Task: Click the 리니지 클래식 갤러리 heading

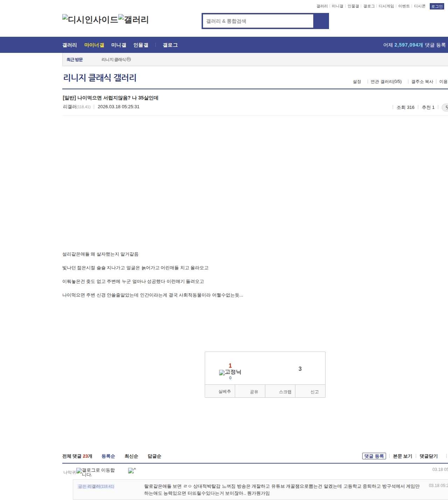Action: click(x=100, y=78)
